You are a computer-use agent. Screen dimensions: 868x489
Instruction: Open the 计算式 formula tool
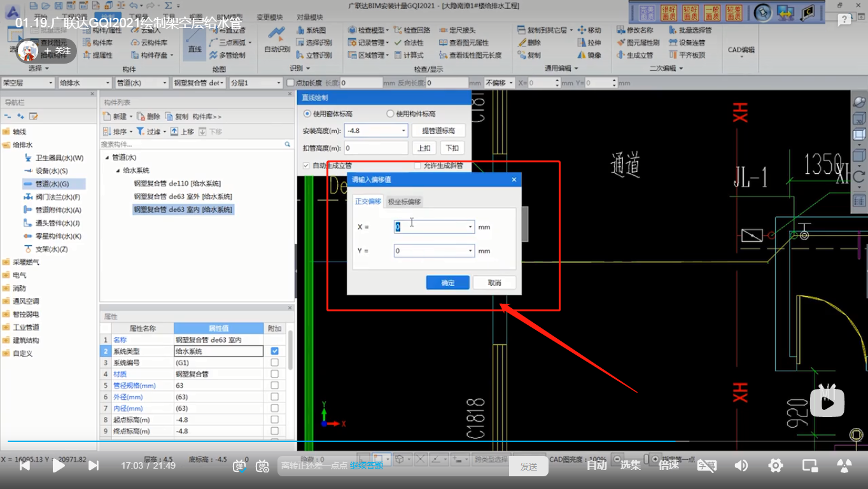click(x=408, y=55)
